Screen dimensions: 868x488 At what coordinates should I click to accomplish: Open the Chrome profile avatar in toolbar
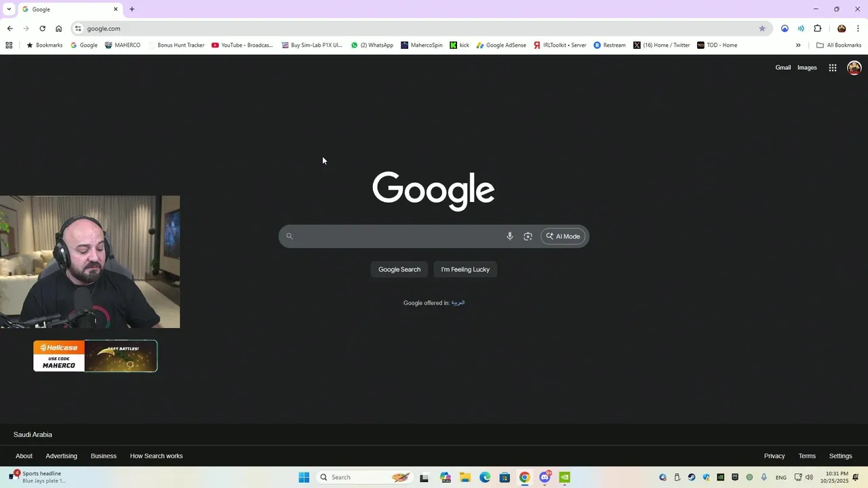pos(842,28)
